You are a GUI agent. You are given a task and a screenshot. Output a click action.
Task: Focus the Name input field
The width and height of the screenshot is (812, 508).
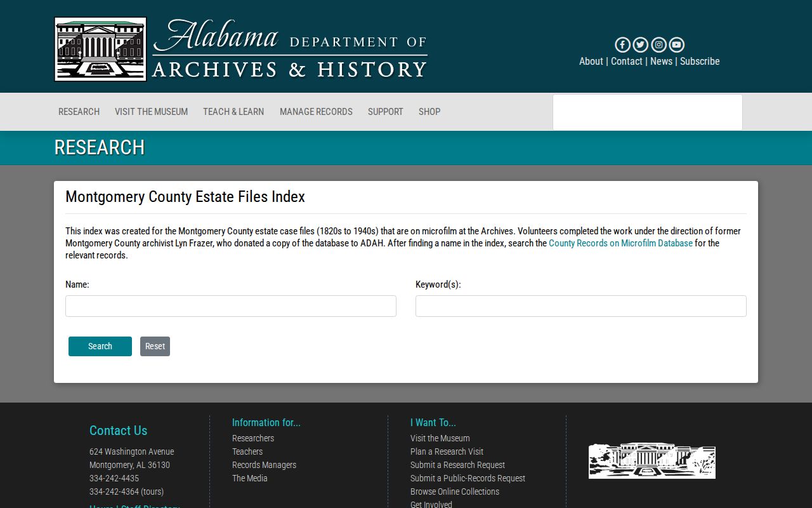(231, 306)
